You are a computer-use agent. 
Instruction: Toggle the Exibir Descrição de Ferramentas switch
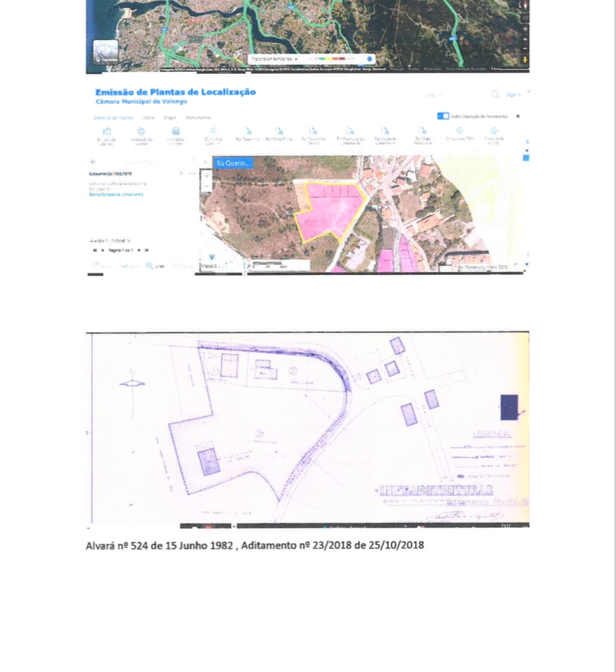point(443,116)
